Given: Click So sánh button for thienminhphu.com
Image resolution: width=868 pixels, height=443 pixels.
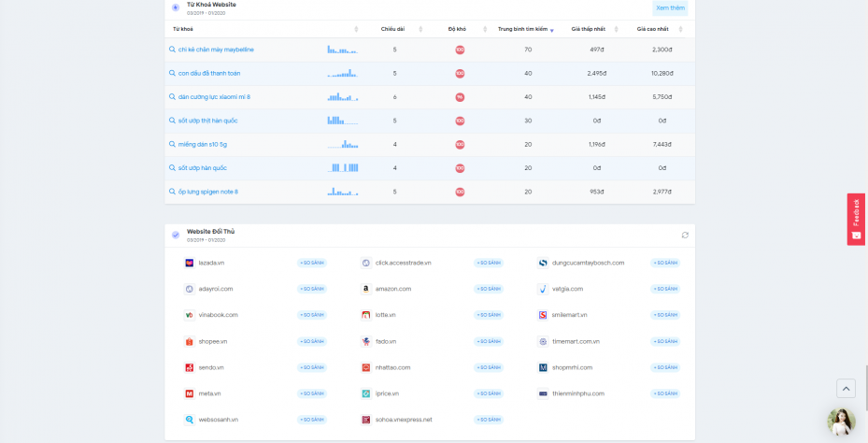Looking at the screenshot, I should [x=665, y=393].
